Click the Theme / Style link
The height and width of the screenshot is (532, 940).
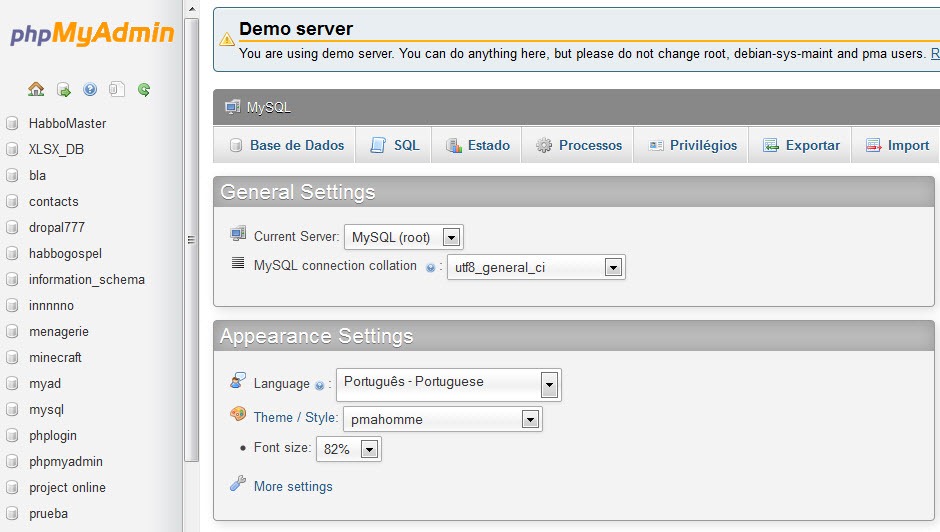[295, 417]
